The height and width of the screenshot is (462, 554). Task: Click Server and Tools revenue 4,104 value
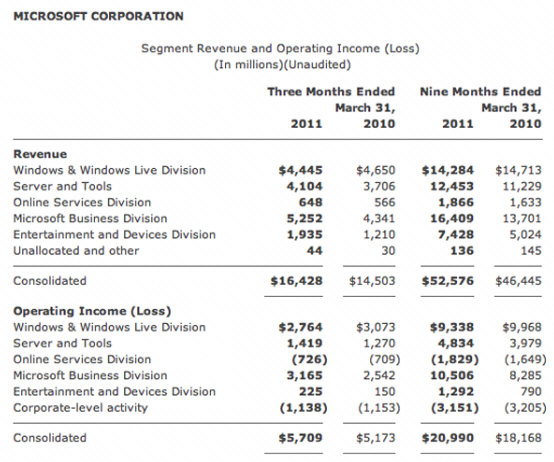click(305, 186)
